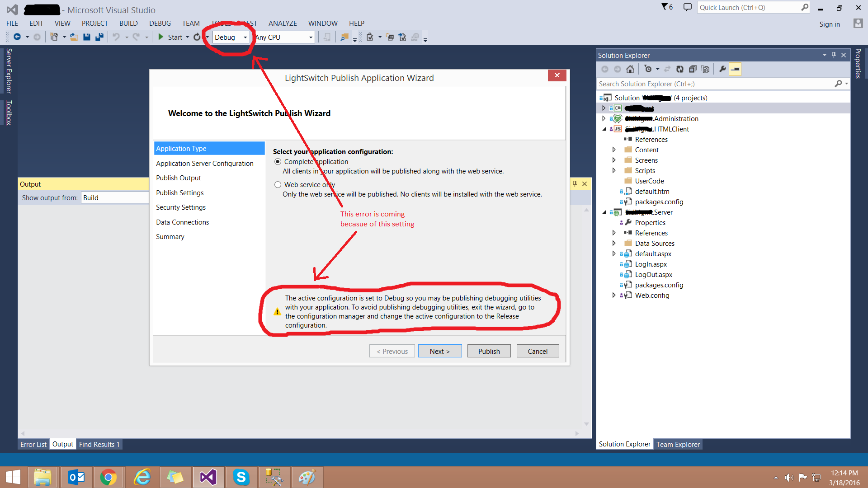The width and height of the screenshot is (868, 488).
Task: Click the Open File folder icon
Action: click(x=74, y=37)
